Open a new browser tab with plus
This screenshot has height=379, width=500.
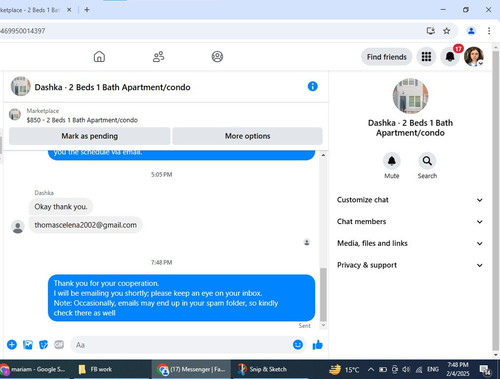[x=87, y=10]
